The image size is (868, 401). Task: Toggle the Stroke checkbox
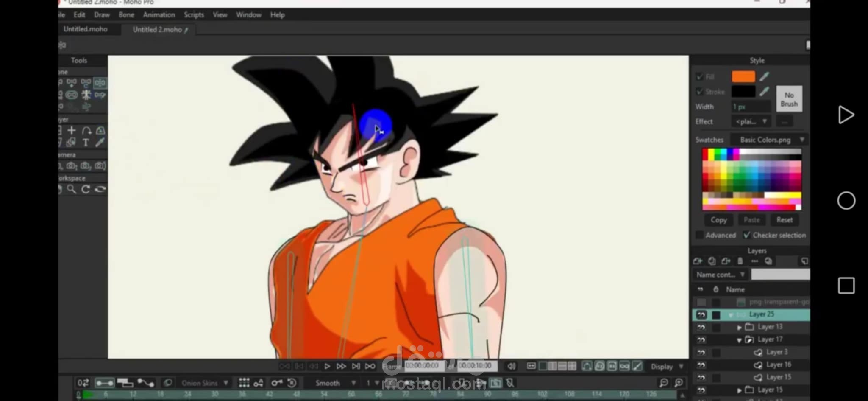700,92
